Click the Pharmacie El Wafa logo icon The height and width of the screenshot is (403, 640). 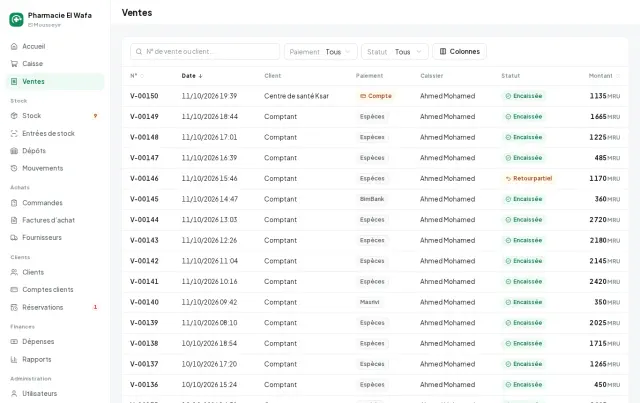click(16, 19)
